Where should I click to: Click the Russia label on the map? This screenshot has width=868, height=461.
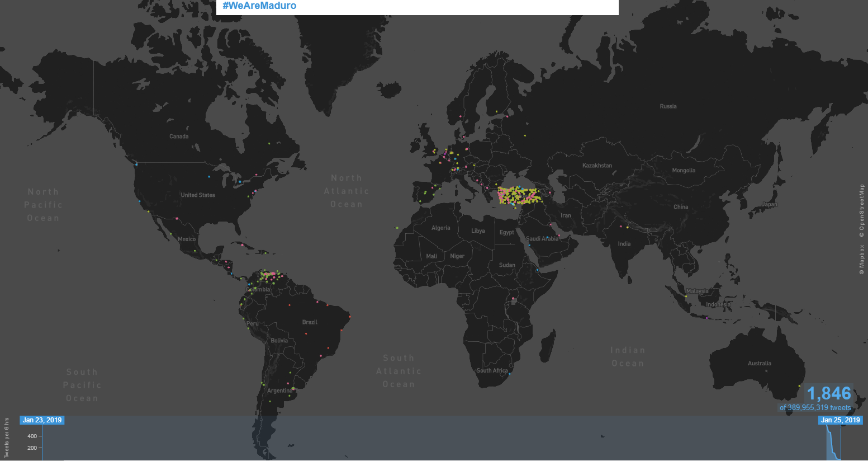point(668,106)
